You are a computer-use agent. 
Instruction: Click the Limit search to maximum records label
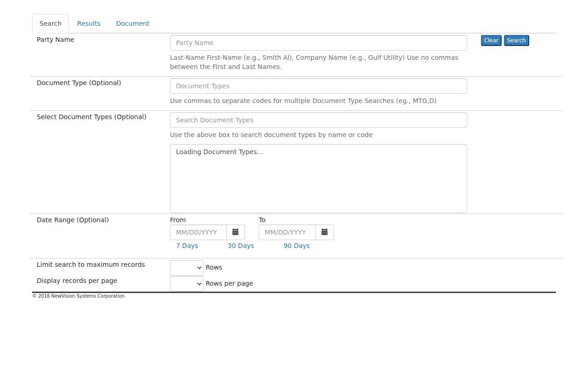click(91, 264)
